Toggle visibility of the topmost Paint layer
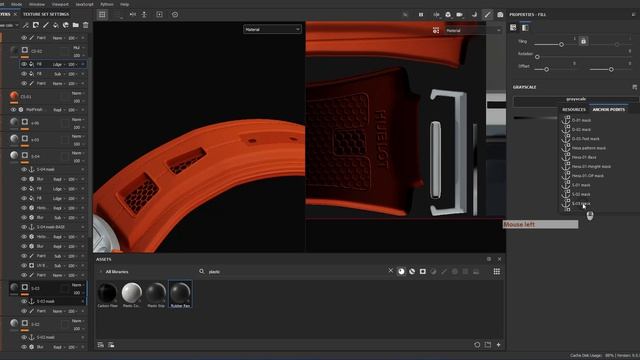The height and width of the screenshot is (360, 640). (x=24, y=38)
